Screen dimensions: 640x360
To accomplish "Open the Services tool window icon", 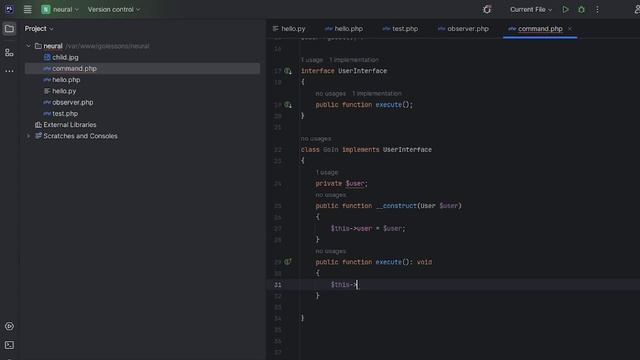I will [9, 326].
